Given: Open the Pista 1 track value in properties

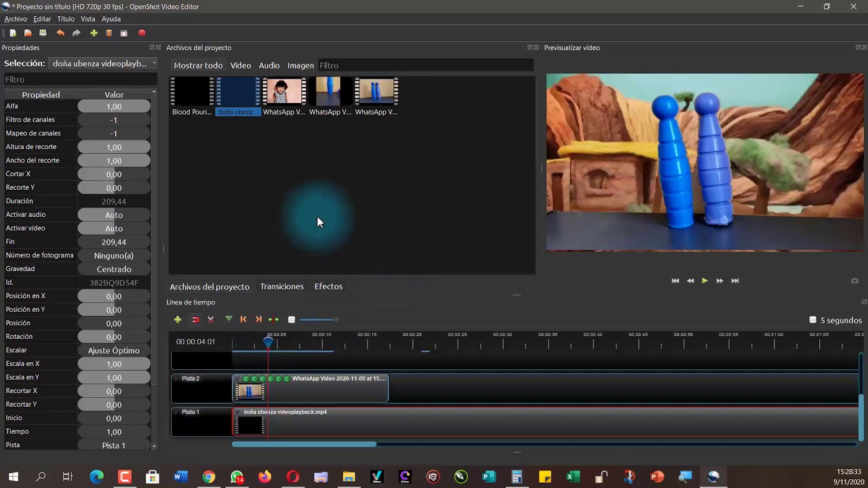Looking at the screenshot, I should tap(114, 445).
